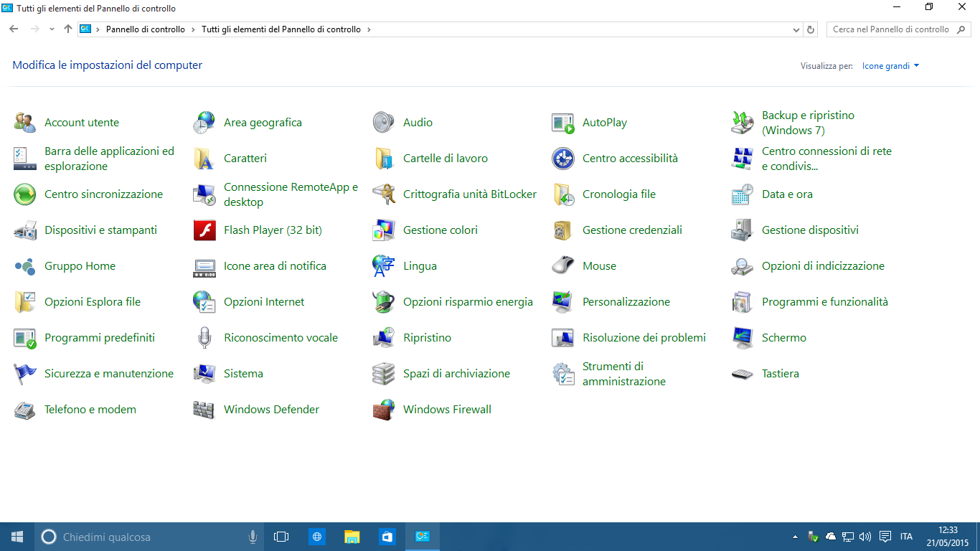980x551 pixels.
Task: Open the Telefono e modem phone icon
Action: [25, 410]
